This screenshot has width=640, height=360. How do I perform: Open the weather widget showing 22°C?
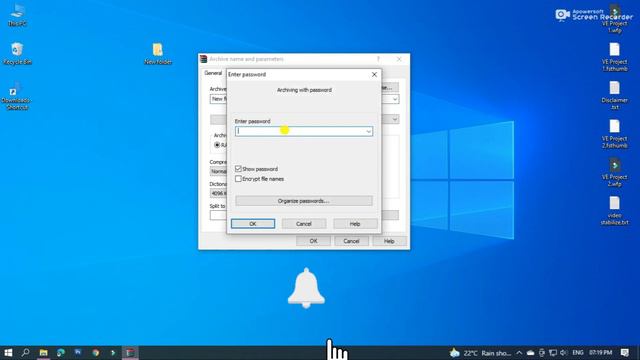click(x=480, y=353)
